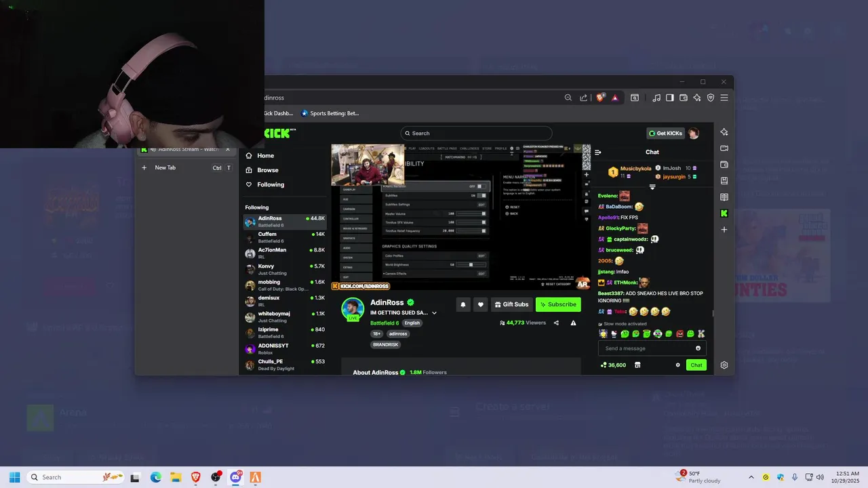Viewport: 868px width, 488px height.
Task: Report the stream with the warning icon
Action: pyautogui.click(x=573, y=323)
